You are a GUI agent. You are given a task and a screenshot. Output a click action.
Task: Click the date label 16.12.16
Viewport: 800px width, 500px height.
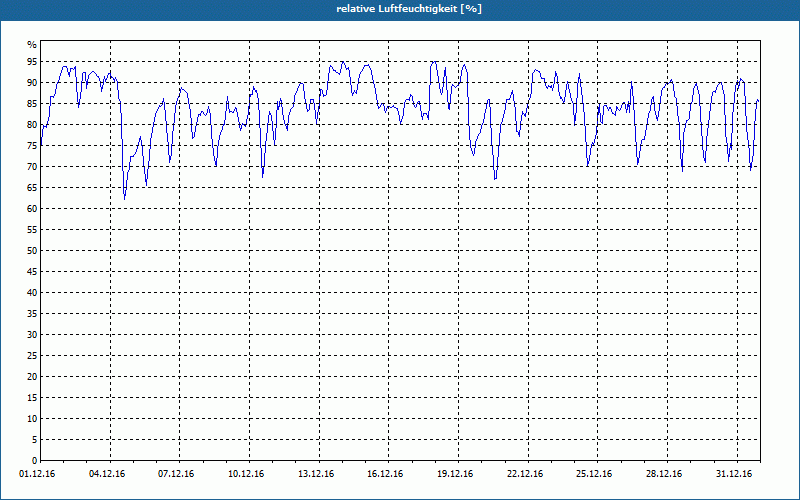click(x=385, y=474)
